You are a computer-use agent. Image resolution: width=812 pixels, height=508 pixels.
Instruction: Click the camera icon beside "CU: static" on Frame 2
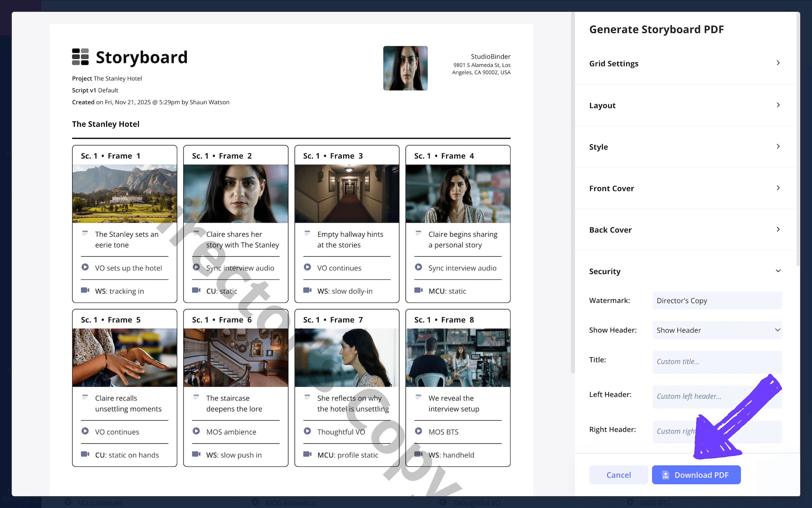click(196, 290)
